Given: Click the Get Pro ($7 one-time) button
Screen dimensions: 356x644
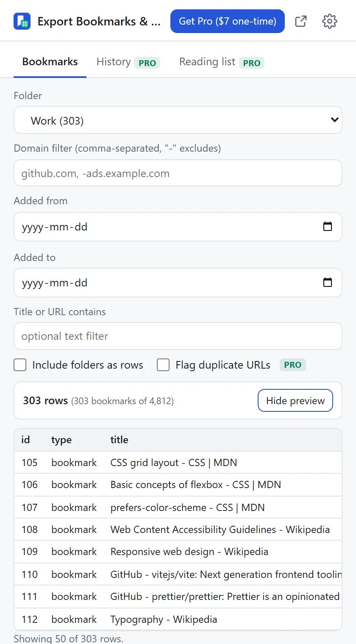Looking at the screenshot, I should click(228, 21).
